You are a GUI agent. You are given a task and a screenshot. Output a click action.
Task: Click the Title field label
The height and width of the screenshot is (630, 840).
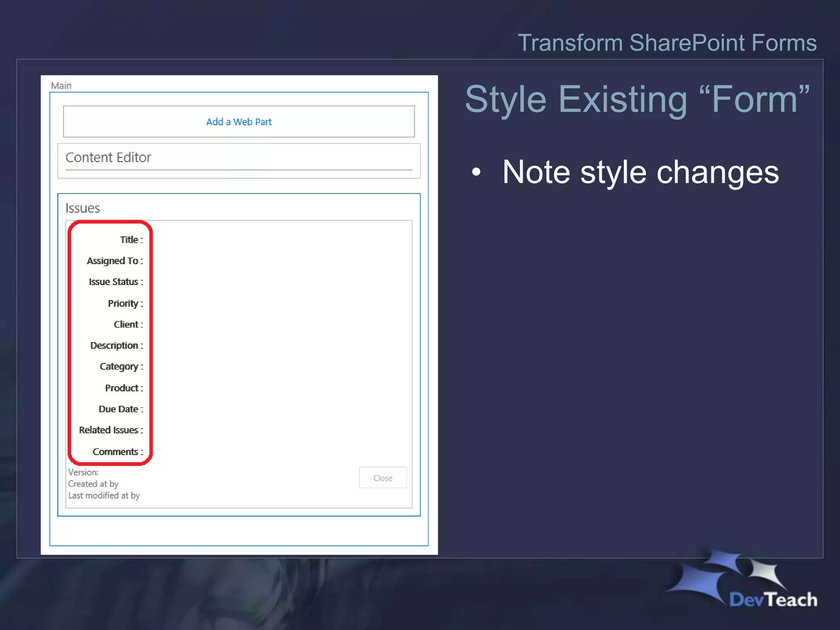coord(132,240)
